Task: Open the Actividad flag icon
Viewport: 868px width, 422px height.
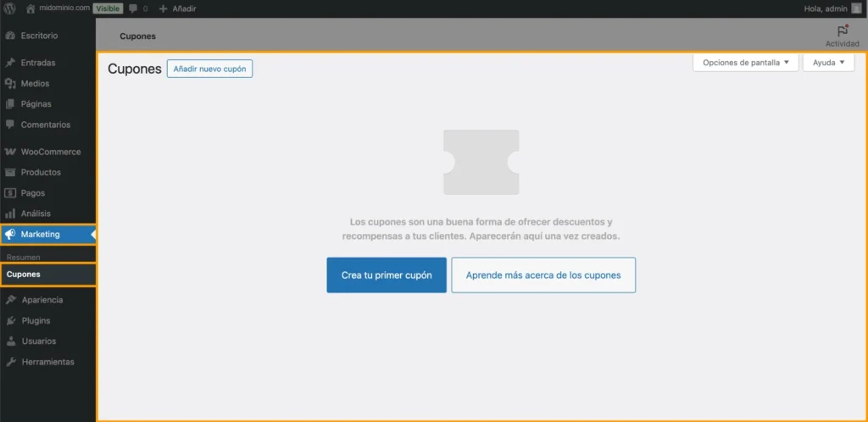Action: coord(842,31)
